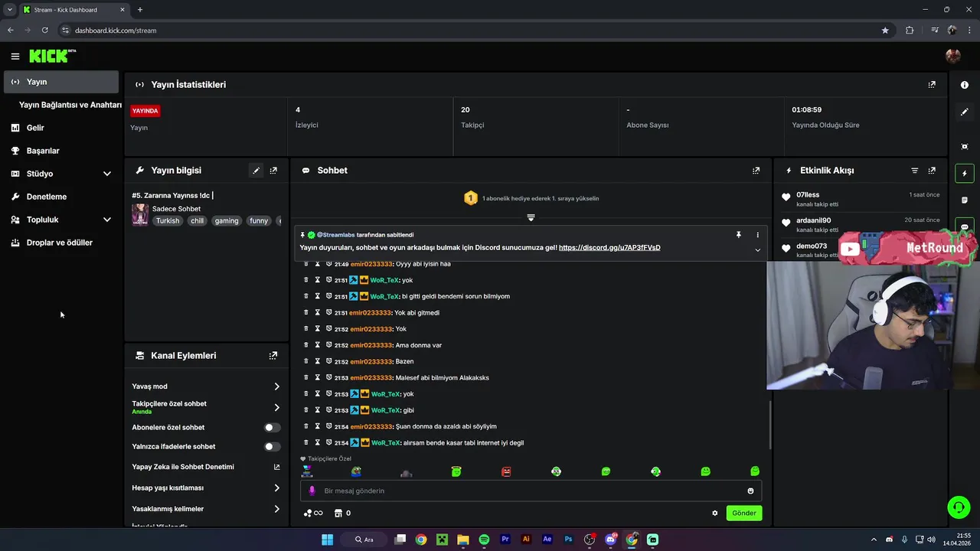Click the lightning bolt icon in right sidebar

click(x=965, y=174)
